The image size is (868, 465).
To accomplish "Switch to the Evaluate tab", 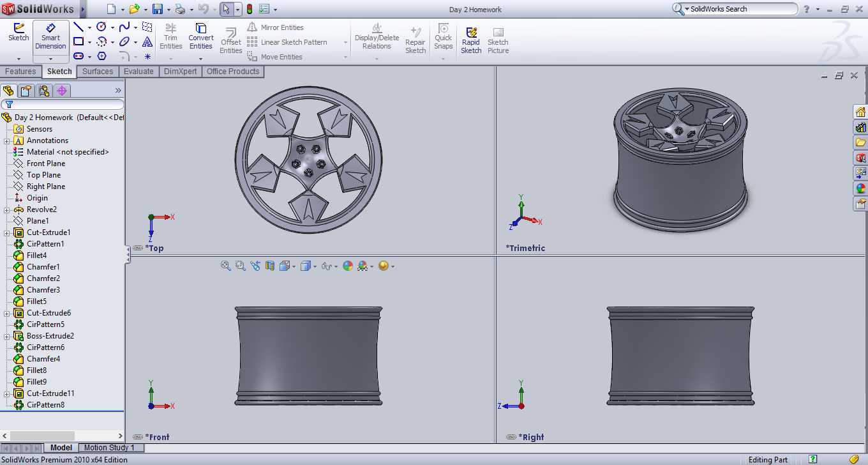I will point(138,72).
